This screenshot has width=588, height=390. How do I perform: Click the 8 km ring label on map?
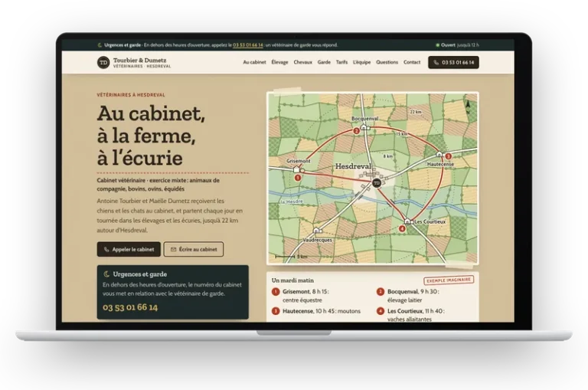(387, 156)
